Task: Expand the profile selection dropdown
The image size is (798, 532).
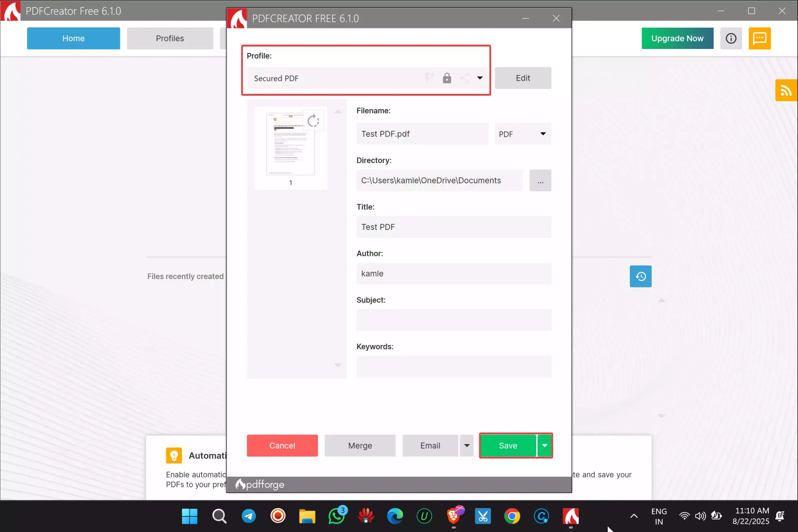Action: (x=480, y=78)
